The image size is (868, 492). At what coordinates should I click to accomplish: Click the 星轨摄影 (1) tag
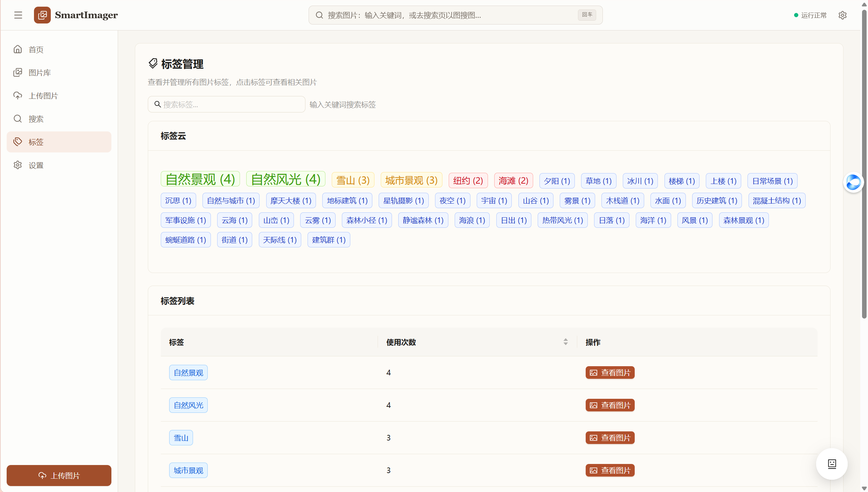404,200
